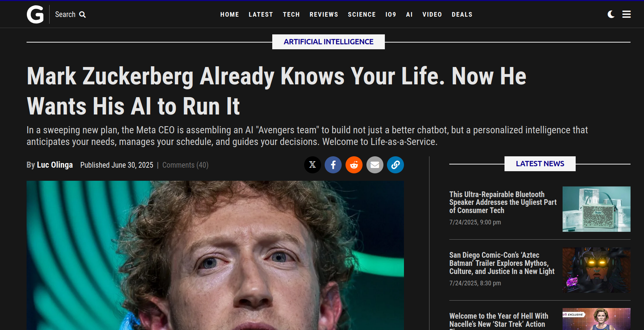Screen dimensions: 644x330
Task: Click the Mark Zuckerberg article photo
Action: click(x=215, y=255)
